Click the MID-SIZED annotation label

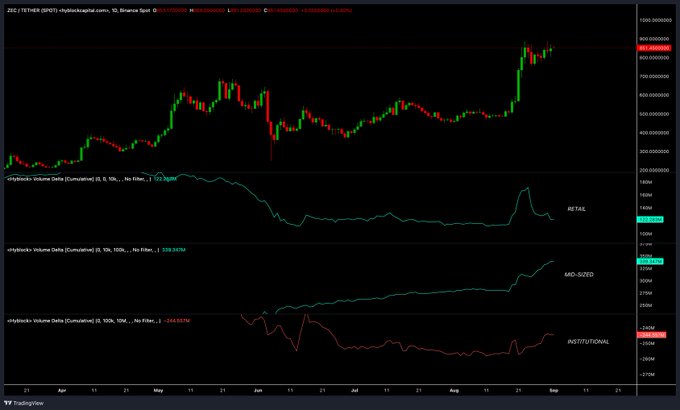pyautogui.click(x=579, y=275)
